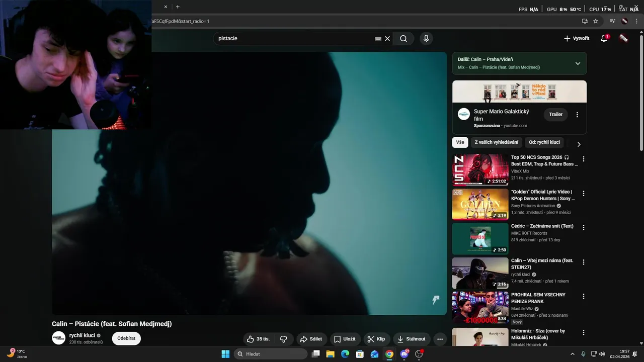Screen dimensions: 644x362
Task: Open the Chrome profile avatar
Action: point(624,21)
